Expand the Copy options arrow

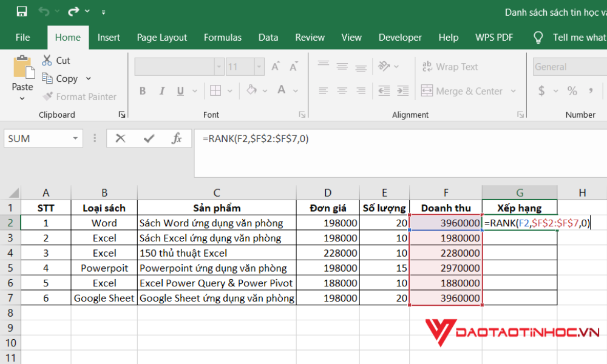[88, 78]
